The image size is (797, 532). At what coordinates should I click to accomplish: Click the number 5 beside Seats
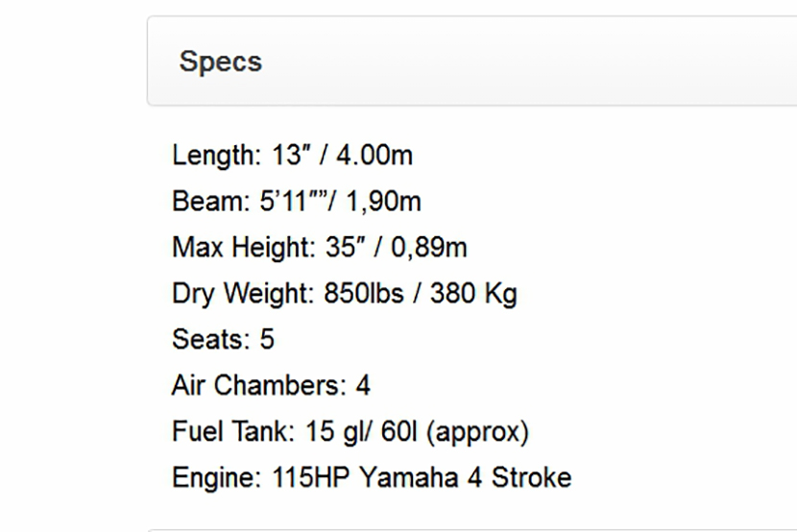[266, 339]
